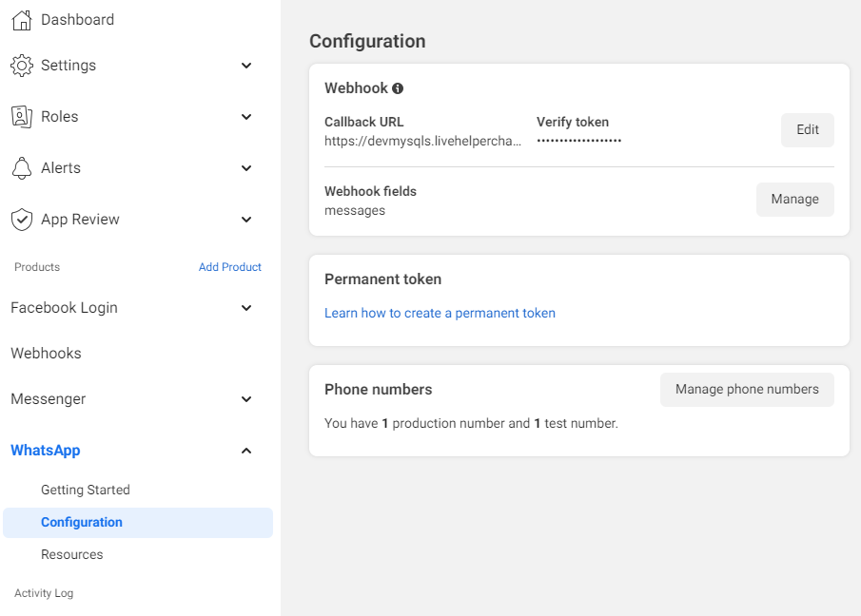861x616 pixels.
Task: Expand the Alerts section chevron
Action: 246,168
